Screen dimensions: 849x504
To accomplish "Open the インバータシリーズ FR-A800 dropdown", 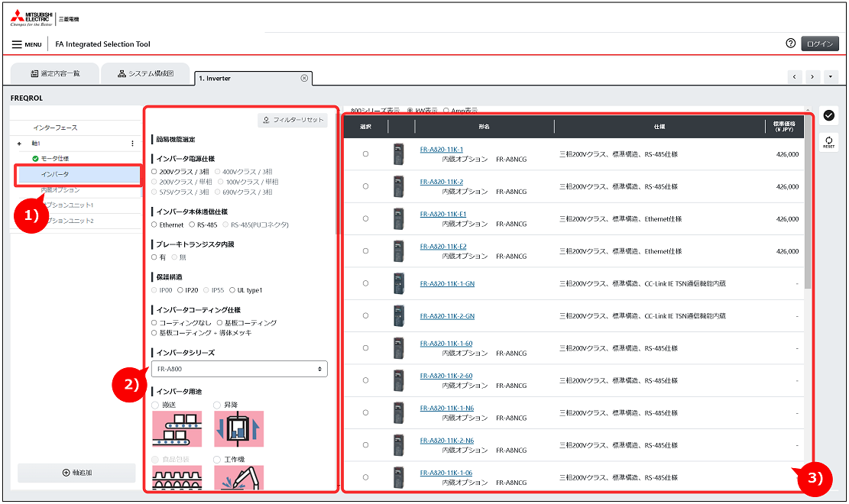I will (x=239, y=369).
